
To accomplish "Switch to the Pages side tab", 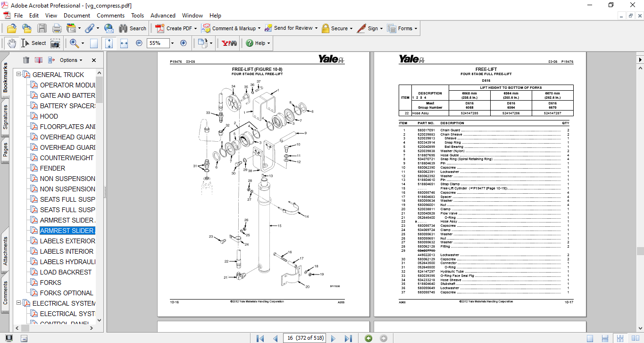I will [x=6, y=150].
